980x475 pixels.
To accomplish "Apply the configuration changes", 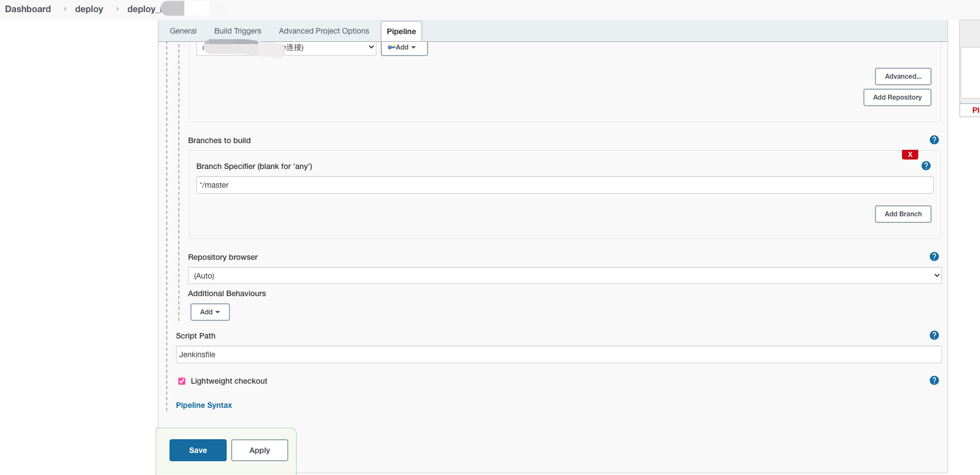I will coord(260,450).
